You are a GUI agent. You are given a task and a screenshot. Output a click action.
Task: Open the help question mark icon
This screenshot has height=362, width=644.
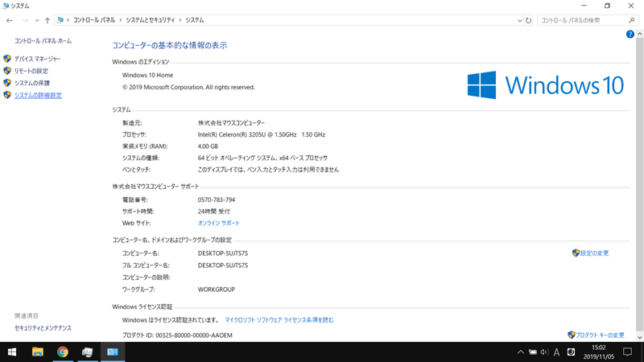tap(630, 35)
